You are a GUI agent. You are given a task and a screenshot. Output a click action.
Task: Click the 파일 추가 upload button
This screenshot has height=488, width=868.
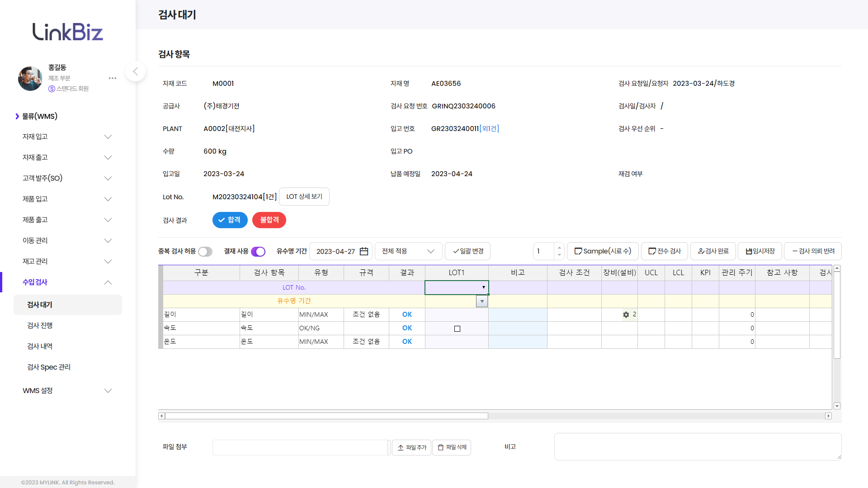click(x=411, y=447)
